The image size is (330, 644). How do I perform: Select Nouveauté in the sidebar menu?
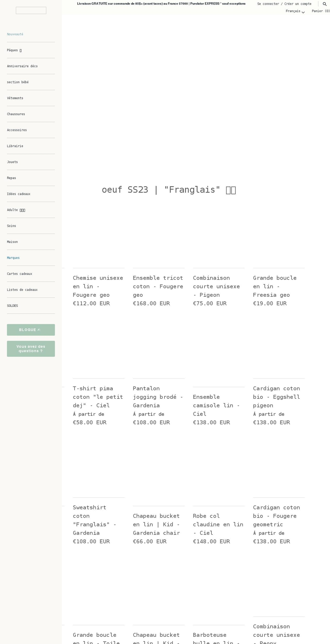(15, 34)
